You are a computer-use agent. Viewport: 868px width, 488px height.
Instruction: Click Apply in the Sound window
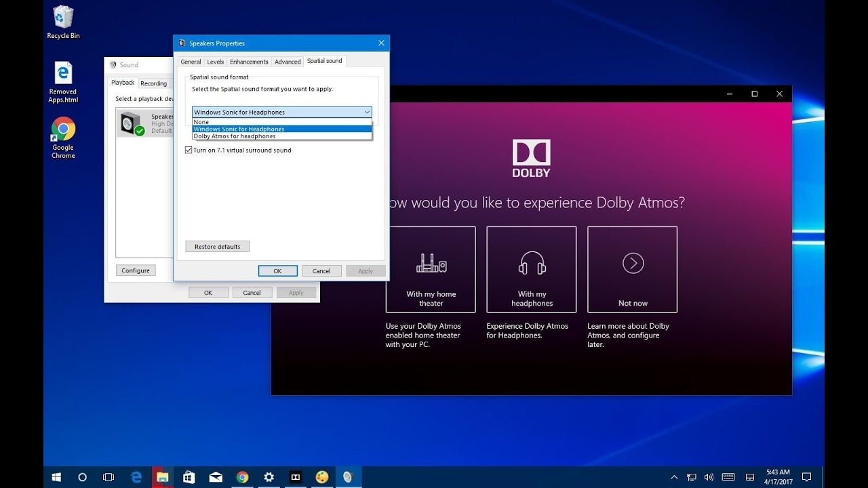point(296,293)
